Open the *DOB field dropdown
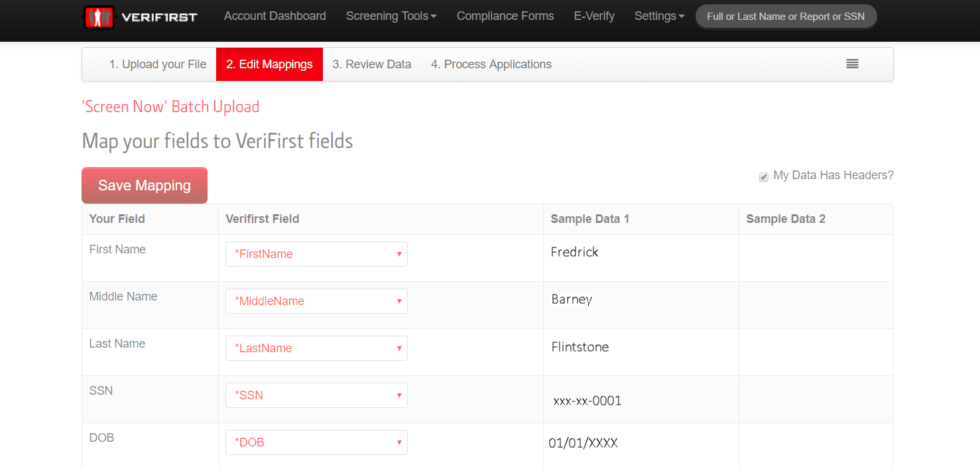The height and width of the screenshot is (469, 980). (316, 442)
